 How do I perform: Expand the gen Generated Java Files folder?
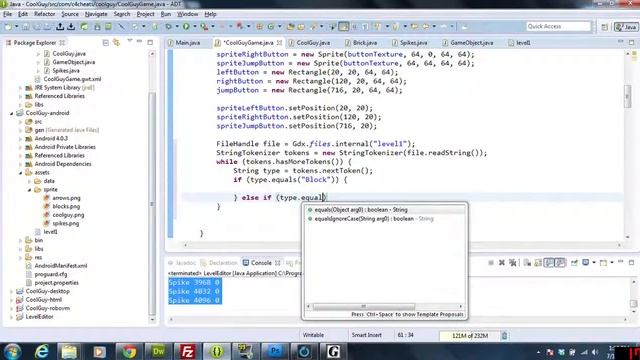tap(20, 130)
